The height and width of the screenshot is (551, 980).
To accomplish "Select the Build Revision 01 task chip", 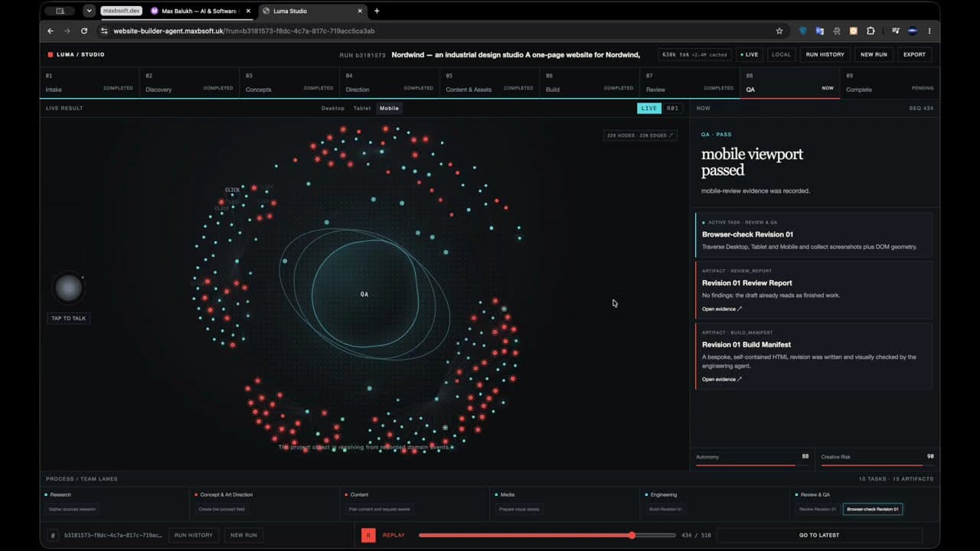I will pos(665,509).
